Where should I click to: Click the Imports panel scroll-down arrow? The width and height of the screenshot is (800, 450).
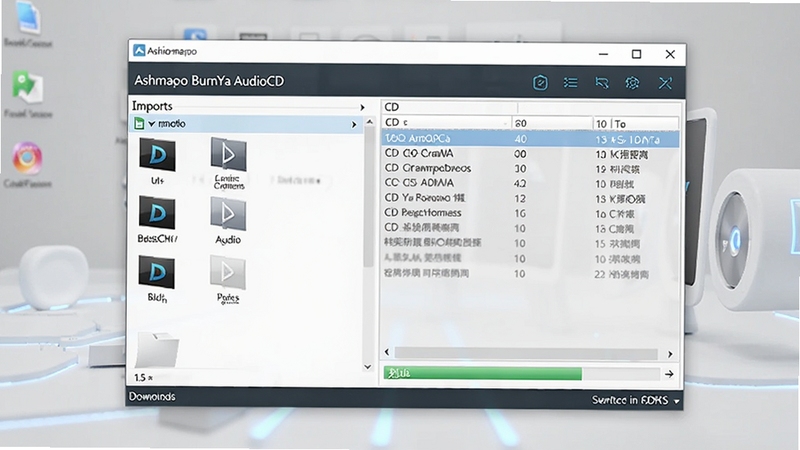click(x=368, y=366)
